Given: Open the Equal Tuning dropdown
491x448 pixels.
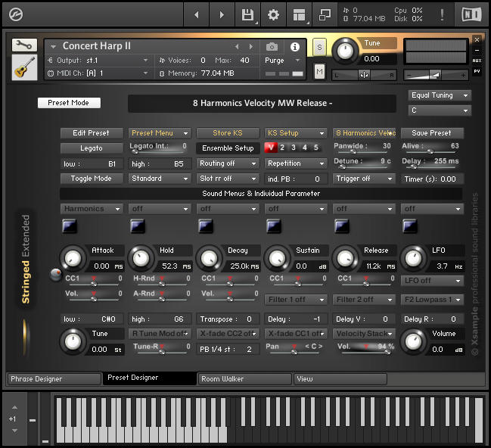Looking at the screenshot, I should (x=440, y=95).
